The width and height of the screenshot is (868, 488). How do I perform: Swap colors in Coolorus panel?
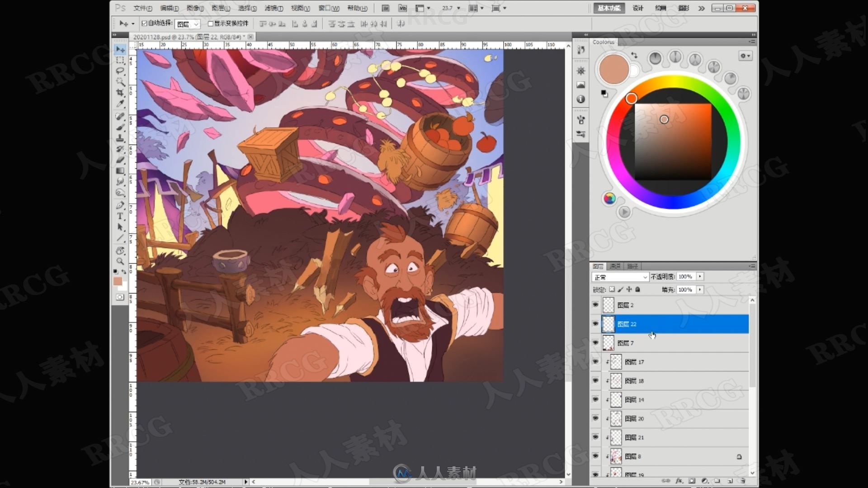coord(634,55)
